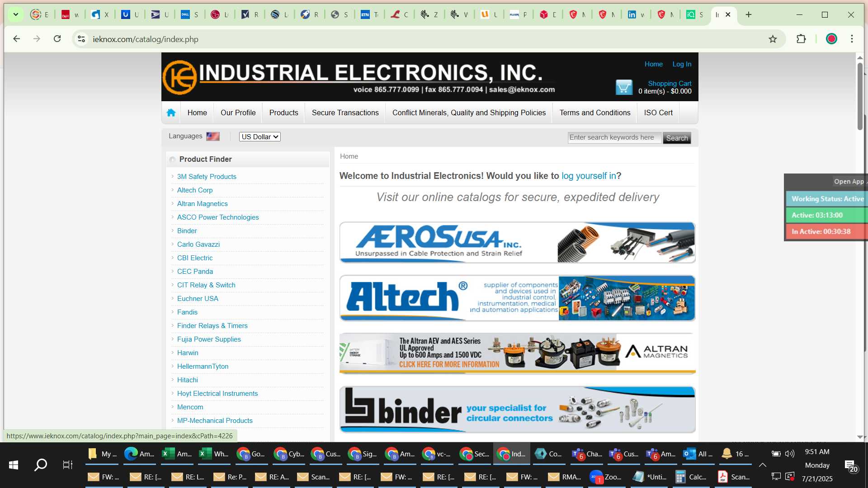Open Chrome profile avatar icon
Viewport: 868px width, 488px height.
[x=831, y=39]
